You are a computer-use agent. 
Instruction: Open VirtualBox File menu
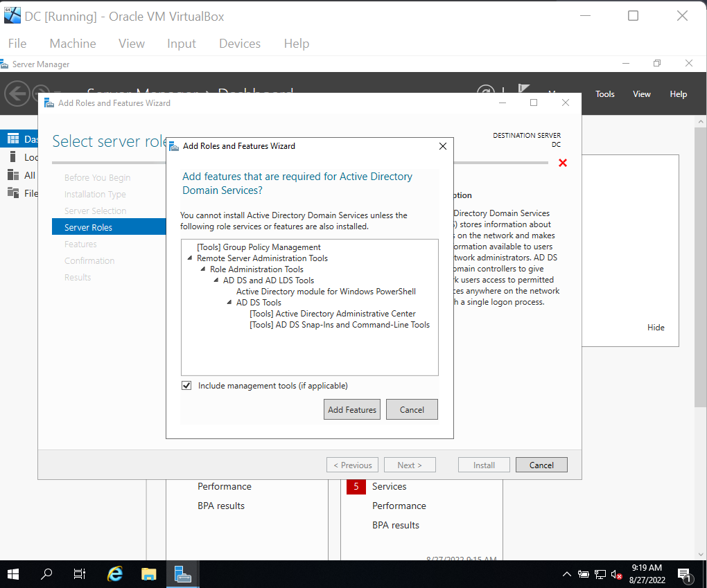[17, 44]
